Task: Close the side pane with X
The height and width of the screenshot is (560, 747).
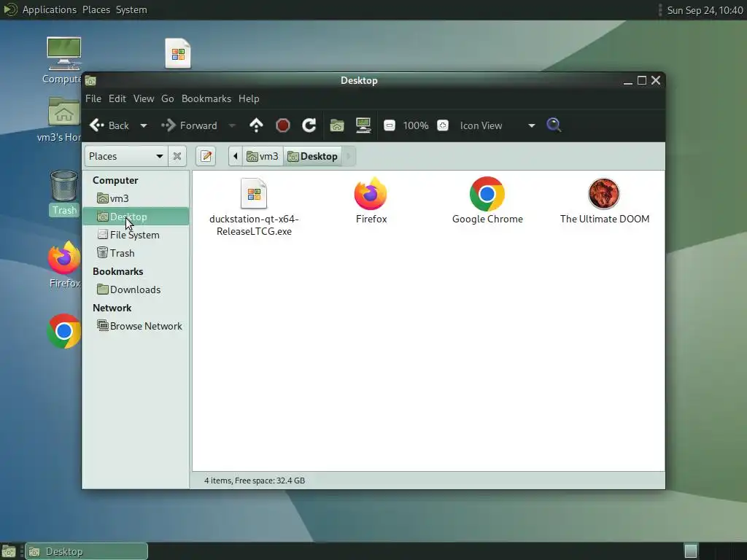Action: point(177,156)
